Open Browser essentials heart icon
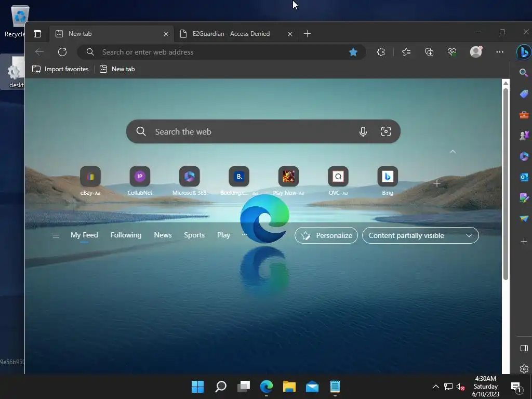 [452, 52]
